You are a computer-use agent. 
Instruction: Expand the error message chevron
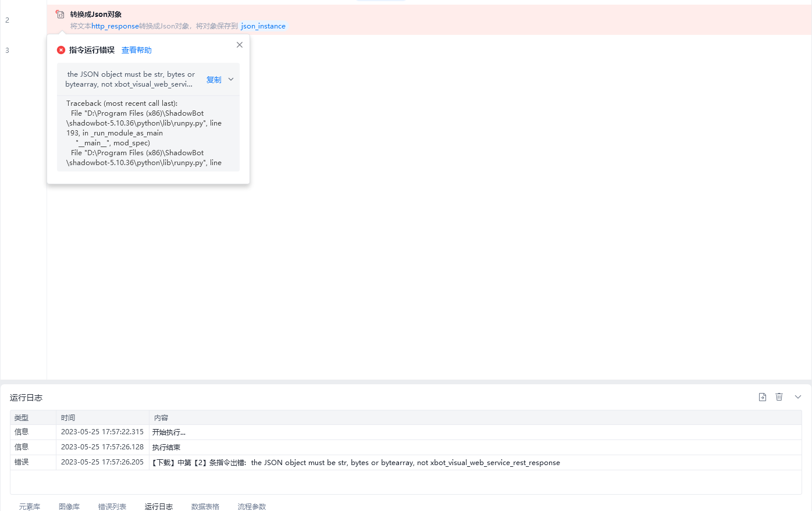[231, 79]
